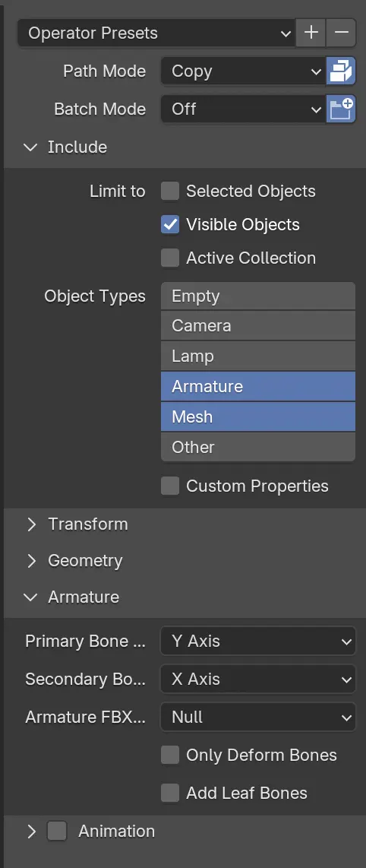Click the minus icon to remove operator preset

[341, 33]
